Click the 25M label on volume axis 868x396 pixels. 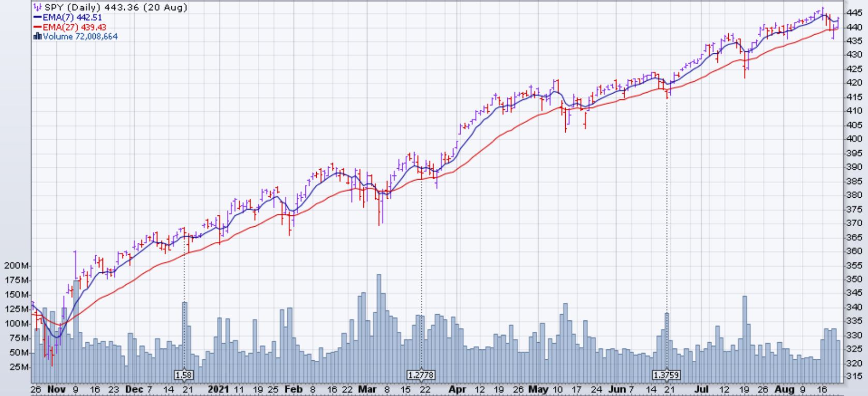point(20,367)
